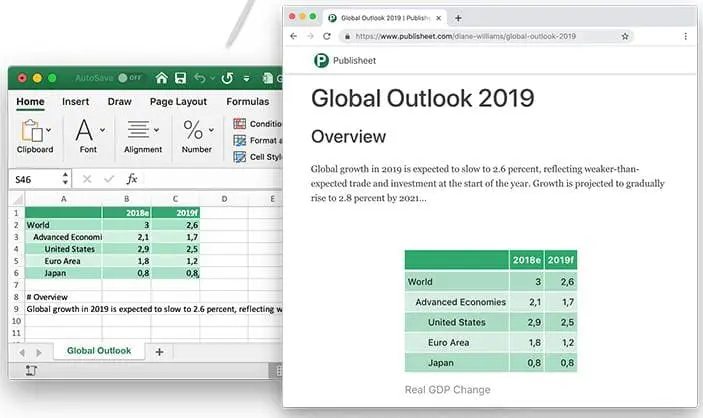Undo the last action in Excel

tap(200, 78)
